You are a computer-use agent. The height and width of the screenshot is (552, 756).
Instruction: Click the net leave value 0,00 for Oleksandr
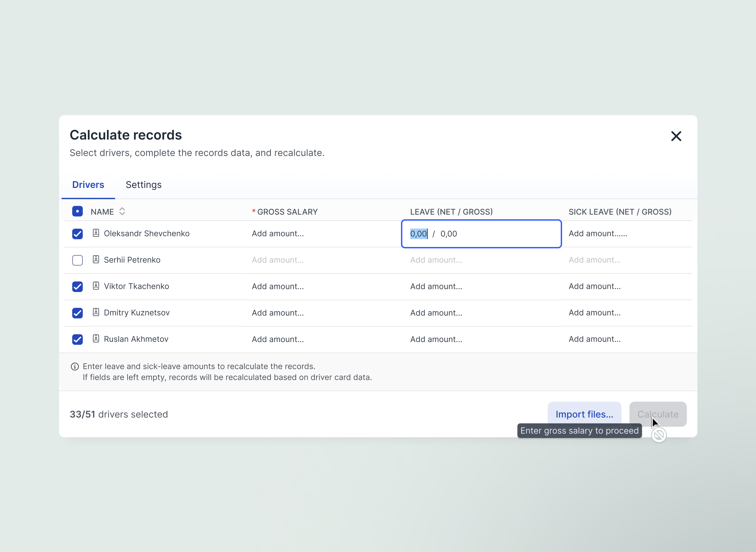pyautogui.click(x=419, y=234)
